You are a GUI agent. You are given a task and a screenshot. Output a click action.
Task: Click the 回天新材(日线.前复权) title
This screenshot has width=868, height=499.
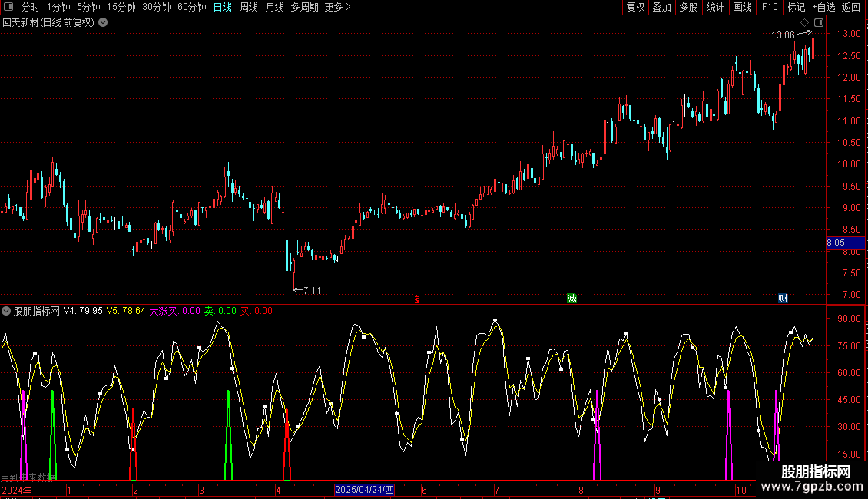[x=48, y=23]
